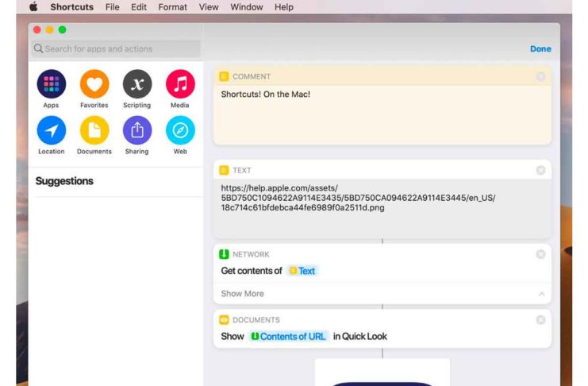This screenshot has height=386, width=588.
Task: Click the 'Get contents of' label
Action: click(252, 271)
